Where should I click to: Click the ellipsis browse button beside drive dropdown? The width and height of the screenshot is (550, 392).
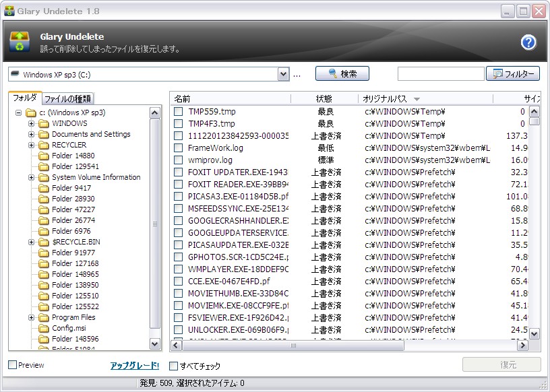297,75
